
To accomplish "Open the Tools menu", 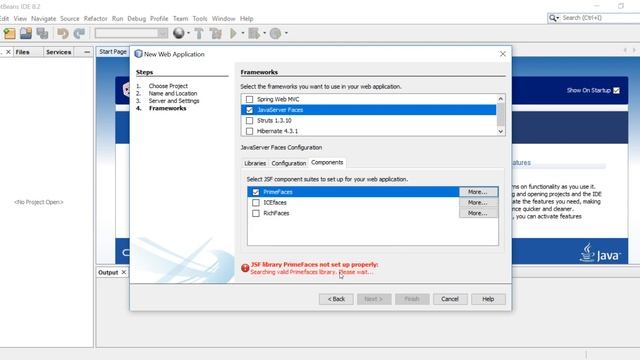I will 200,19.
